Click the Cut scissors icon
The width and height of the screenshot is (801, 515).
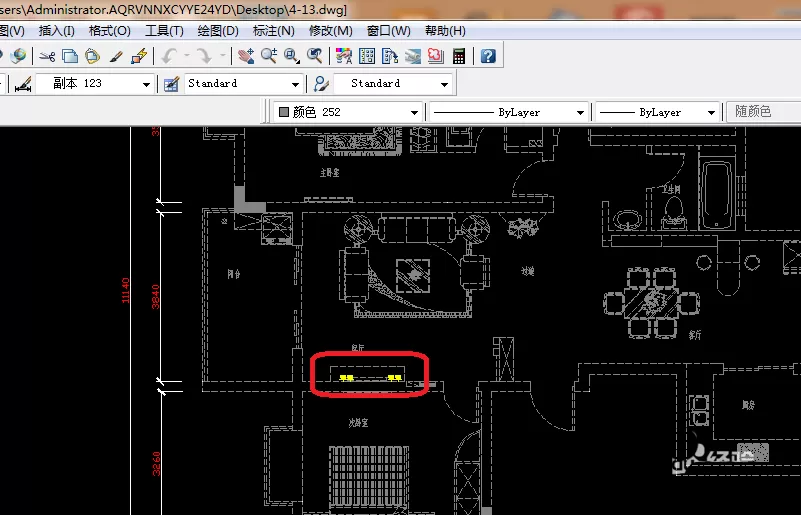click(47, 56)
